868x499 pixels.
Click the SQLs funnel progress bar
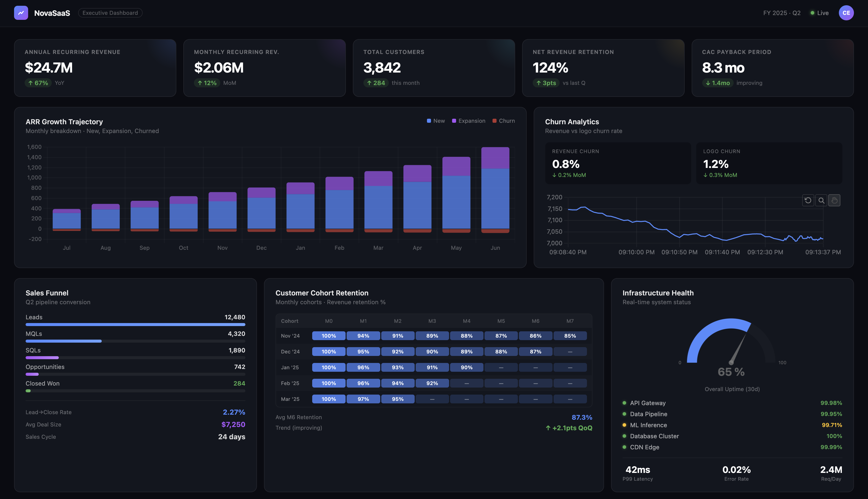(135, 357)
